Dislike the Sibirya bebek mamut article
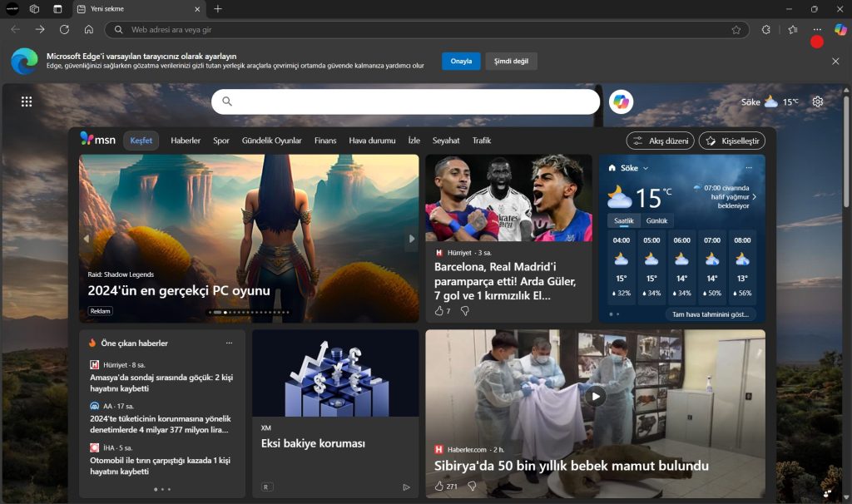 click(x=472, y=486)
